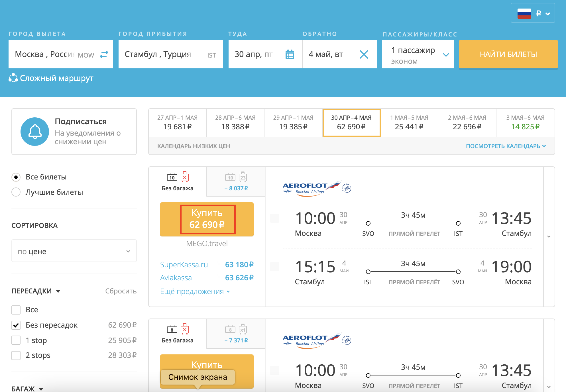566x392 pixels.
Task: Click the arrival city field 'Стамбул'
Action: click(170, 54)
